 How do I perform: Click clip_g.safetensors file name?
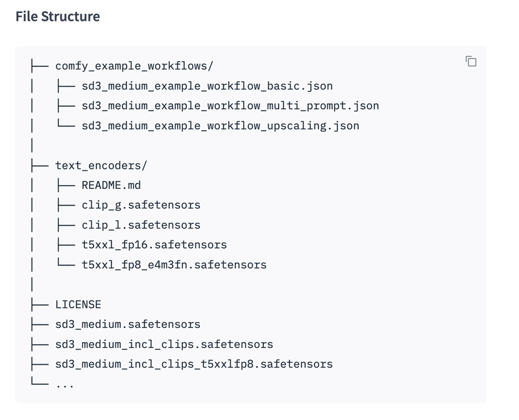click(141, 205)
